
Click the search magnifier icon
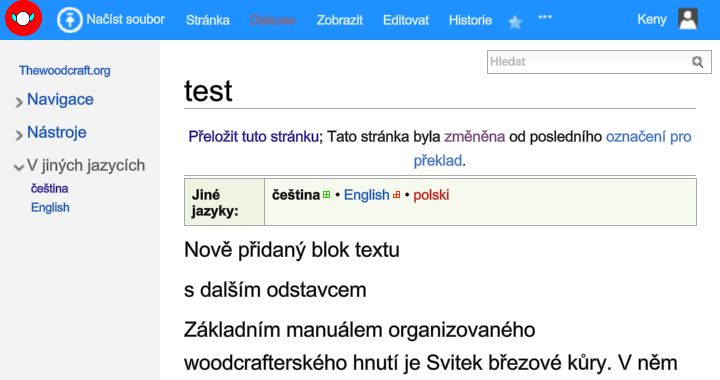[698, 62]
